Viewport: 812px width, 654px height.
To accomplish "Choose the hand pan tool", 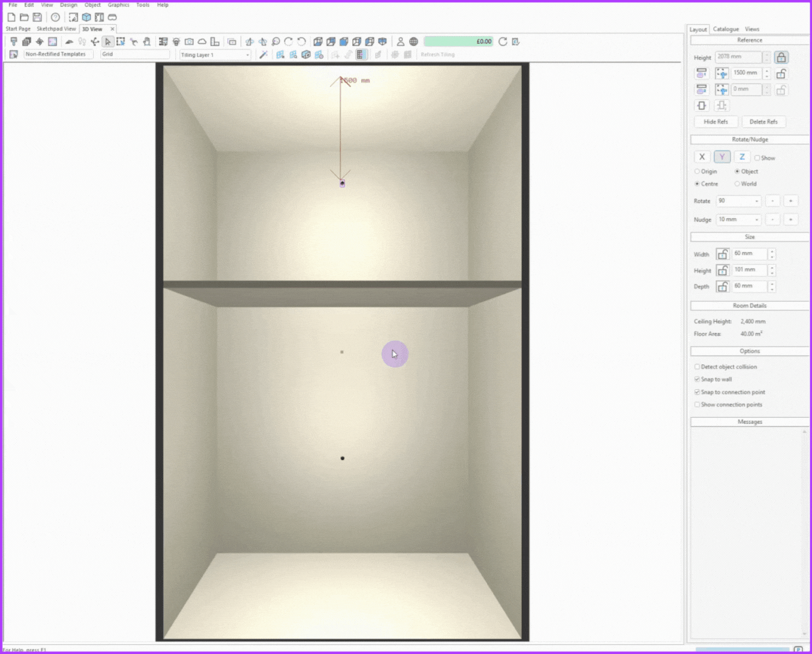I will (x=147, y=42).
